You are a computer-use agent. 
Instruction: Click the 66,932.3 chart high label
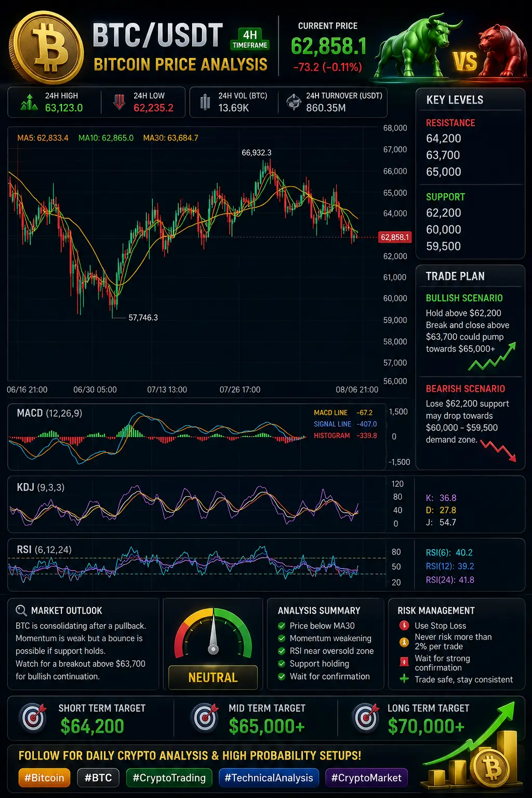tap(257, 152)
